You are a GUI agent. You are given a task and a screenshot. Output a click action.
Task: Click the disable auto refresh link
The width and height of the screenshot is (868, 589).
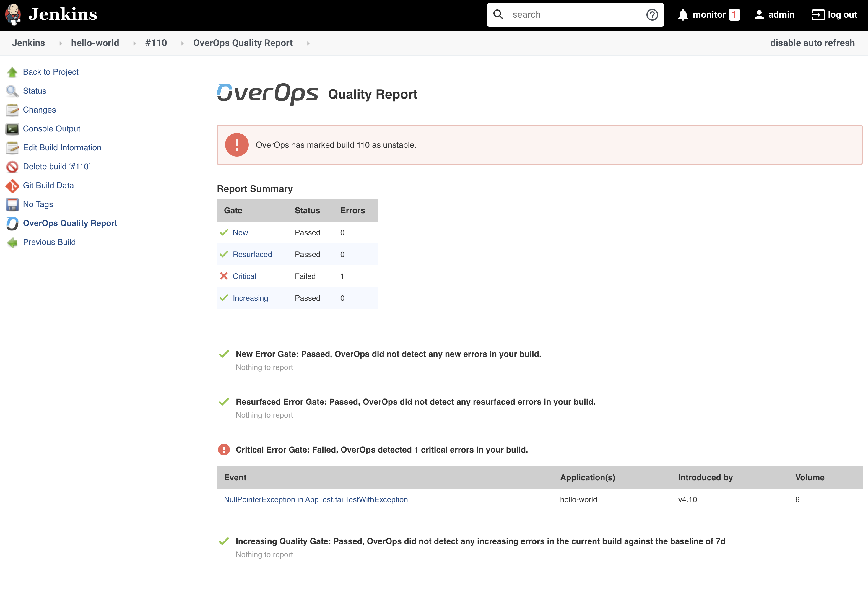[x=812, y=43]
